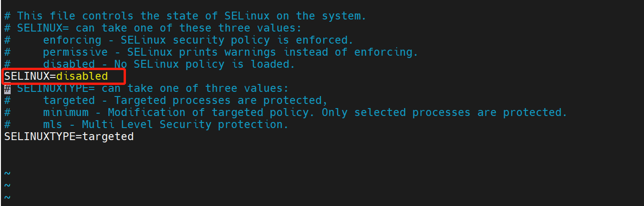The height and width of the screenshot is (206, 644).
Task: Click the mls Multi Level Security line
Action: coord(146,124)
